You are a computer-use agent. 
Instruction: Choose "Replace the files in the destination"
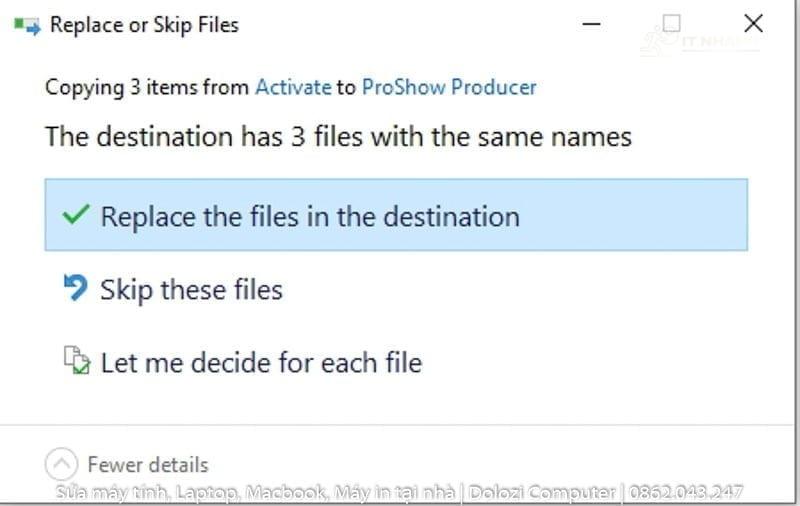(x=310, y=216)
